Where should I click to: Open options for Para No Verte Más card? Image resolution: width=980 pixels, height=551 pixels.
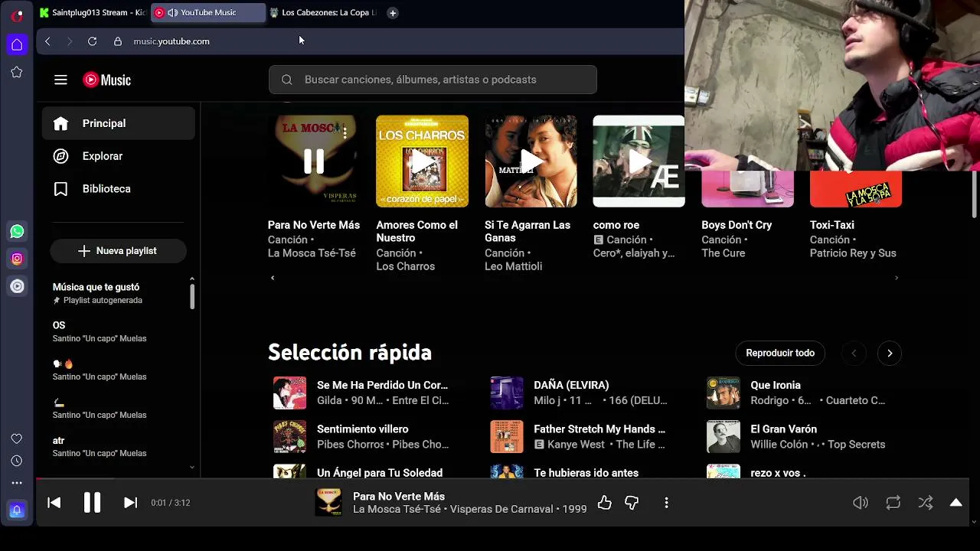click(x=345, y=133)
